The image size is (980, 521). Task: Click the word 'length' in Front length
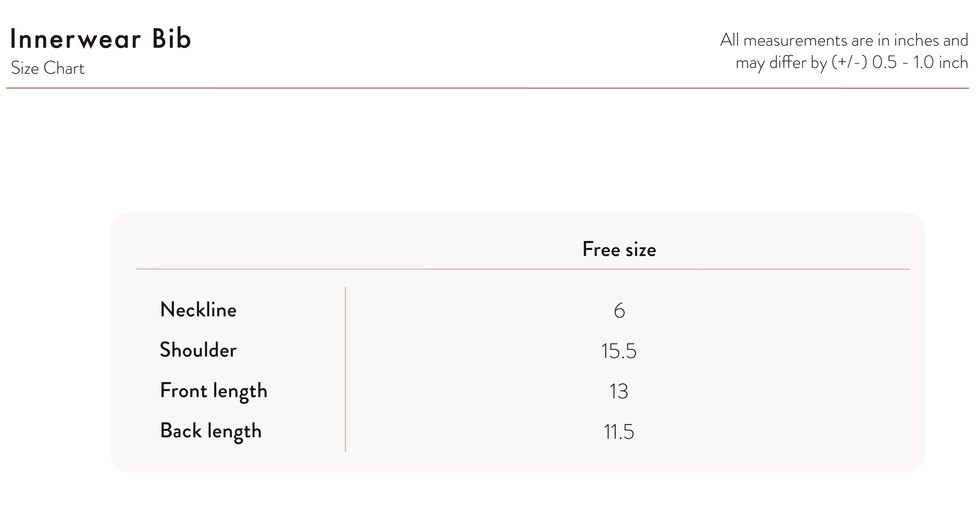[x=240, y=391]
